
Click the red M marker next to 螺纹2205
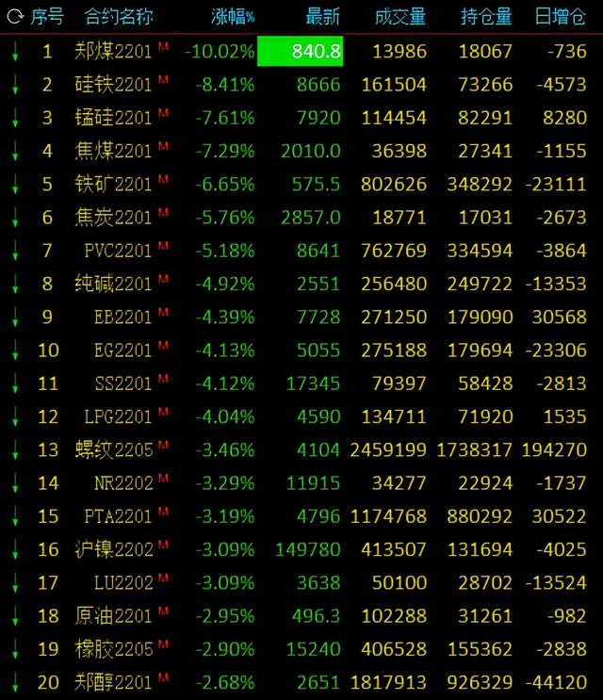(x=163, y=445)
